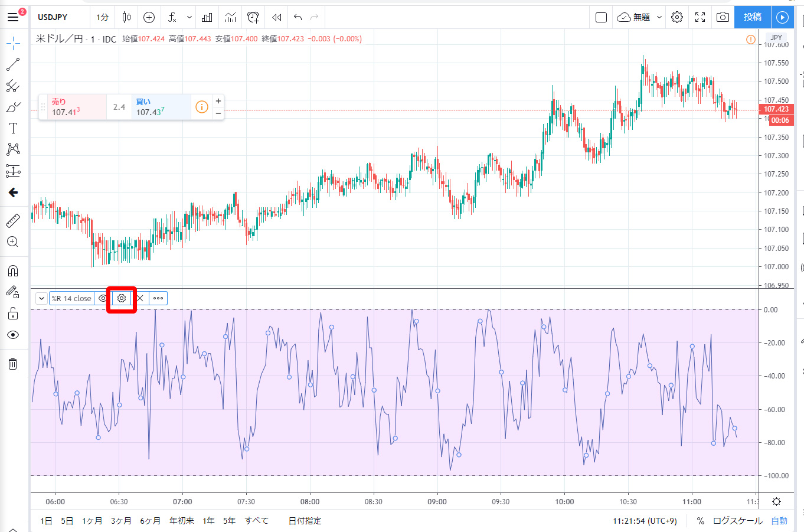Toggle the 自動 auto scale
Viewport: 804px width, 532px height.
(x=779, y=521)
